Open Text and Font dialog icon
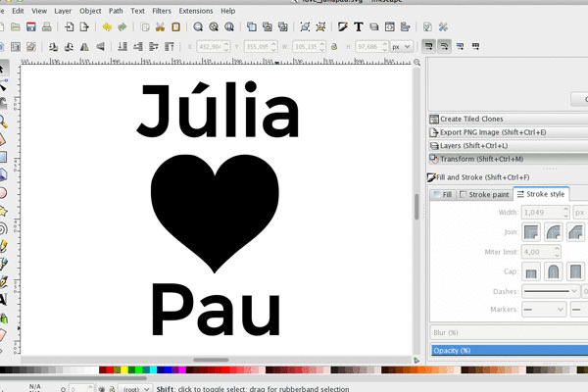The width and height of the screenshot is (588, 392). (x=359, y=27)
